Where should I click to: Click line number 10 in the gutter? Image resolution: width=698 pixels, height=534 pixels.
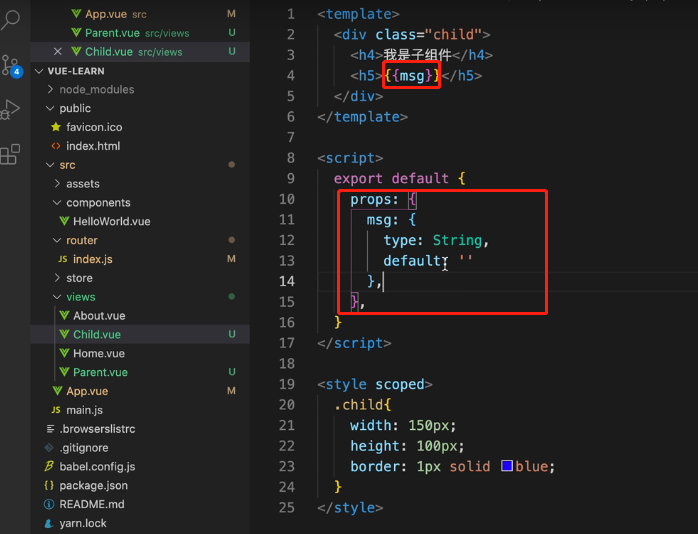(x=287, y=199)
